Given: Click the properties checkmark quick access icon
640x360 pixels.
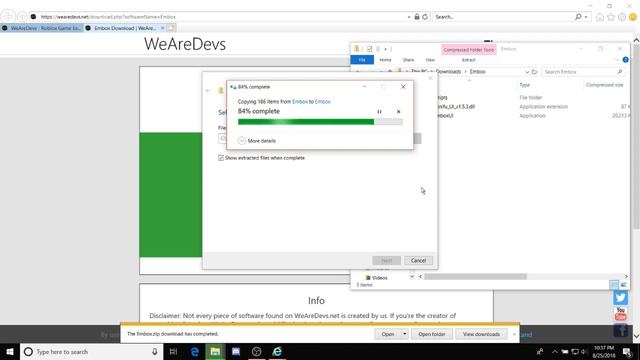Looking at the screenshot, I should tap(369, 49).
